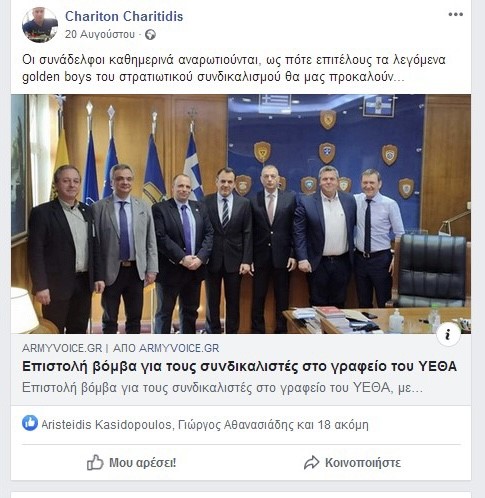Viewport: 485px width, 498px height.
Task: Open Chariton Charitidis profile picture
Action: click(x=40, y=25)
